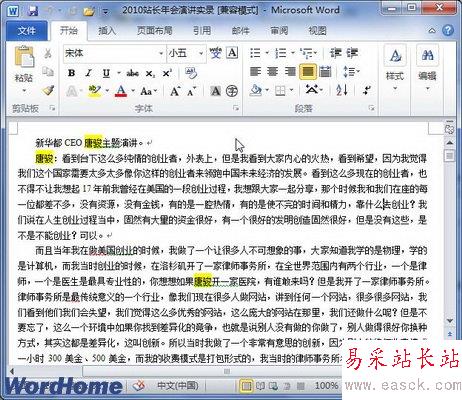Save the document from quick access toolbar
This screenshot has width=462, height=400.
[33, 11]
